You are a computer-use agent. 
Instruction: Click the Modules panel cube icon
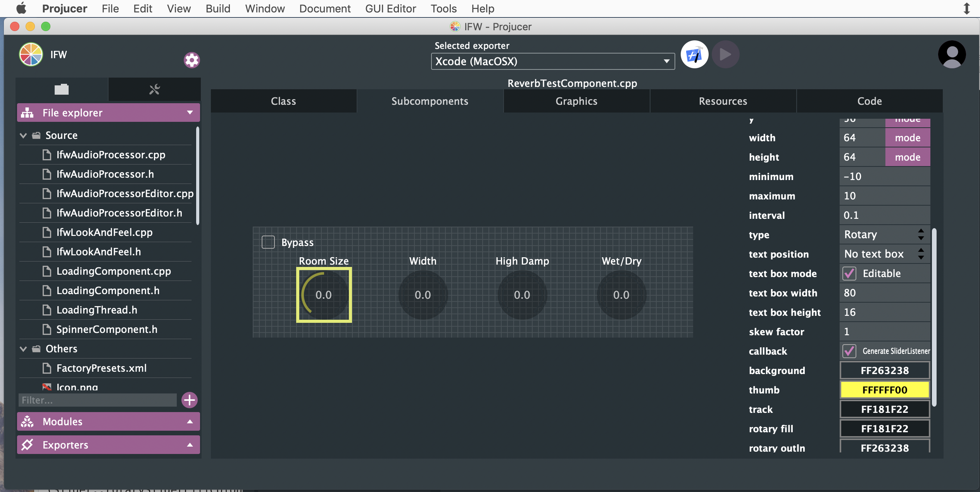(x=27, y=421)
